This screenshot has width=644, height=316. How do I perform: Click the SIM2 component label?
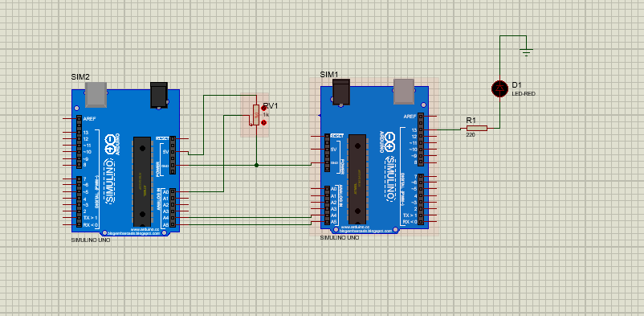tap(80, 77)
